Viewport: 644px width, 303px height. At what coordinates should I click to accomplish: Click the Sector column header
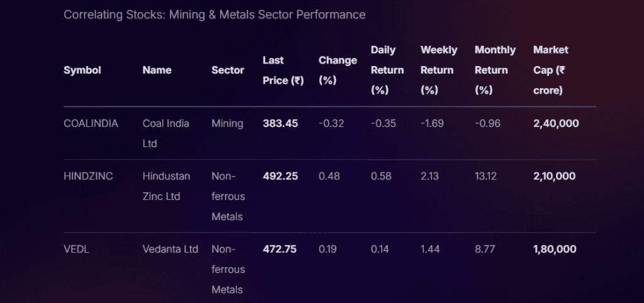click(x=228, y=70)
